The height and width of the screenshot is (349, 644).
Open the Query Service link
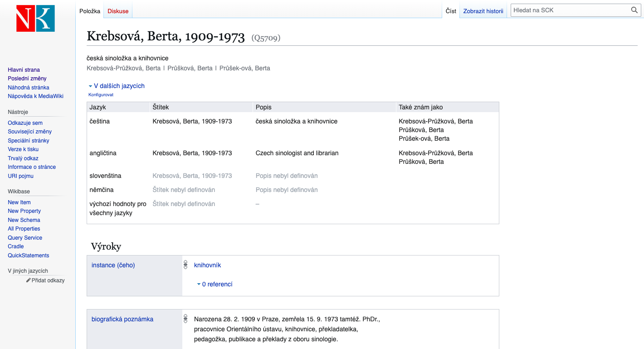click(x=25, y=238)
